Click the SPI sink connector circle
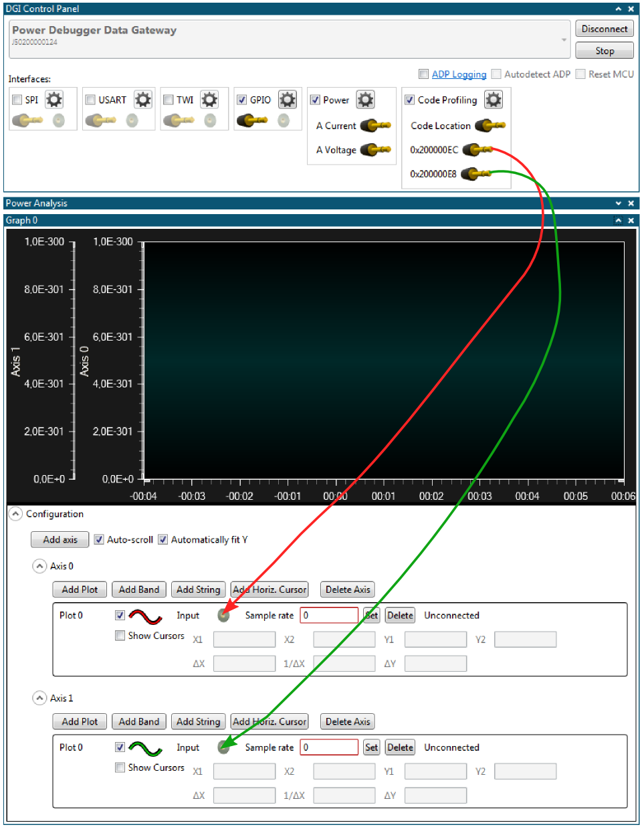Screen dimensions: 644x827 59,120
